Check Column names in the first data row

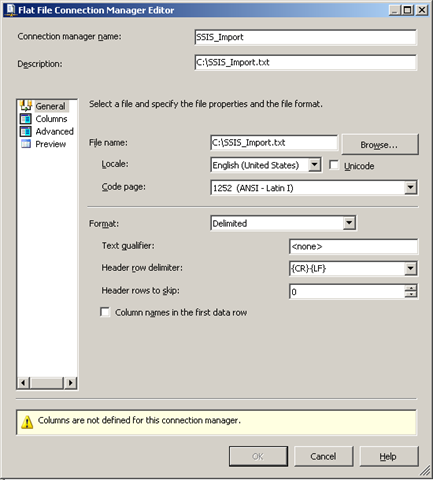pyautogui.click(x=105, y=312)
